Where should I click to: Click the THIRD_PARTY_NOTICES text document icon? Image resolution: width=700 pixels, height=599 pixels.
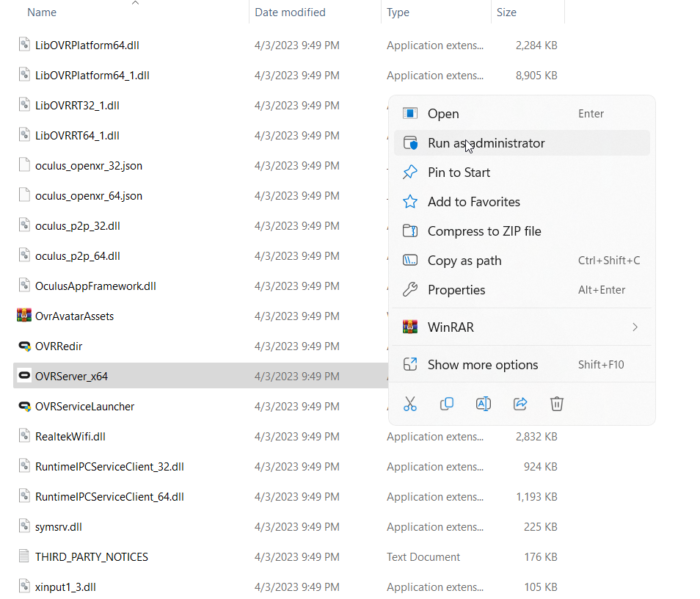[24, 556]
